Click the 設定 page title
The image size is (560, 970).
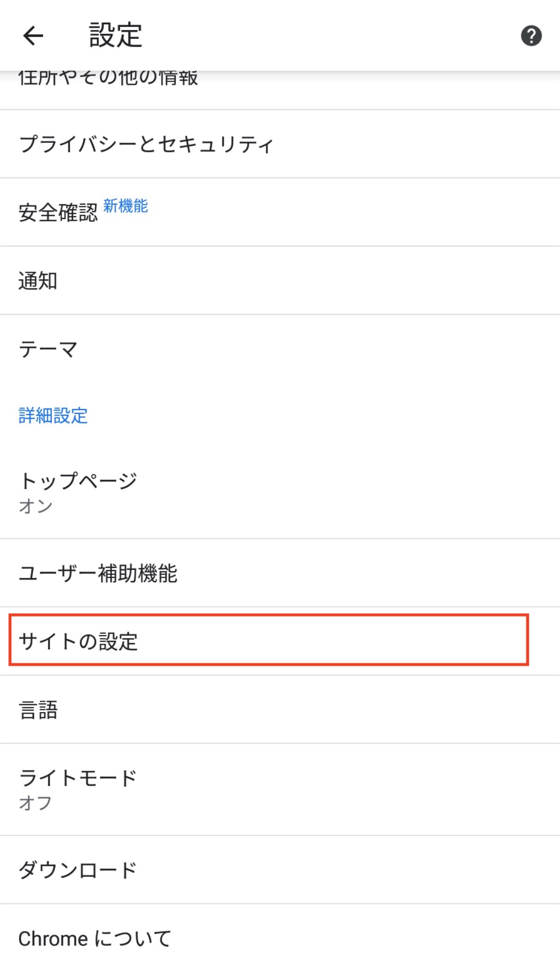(115, 36)
